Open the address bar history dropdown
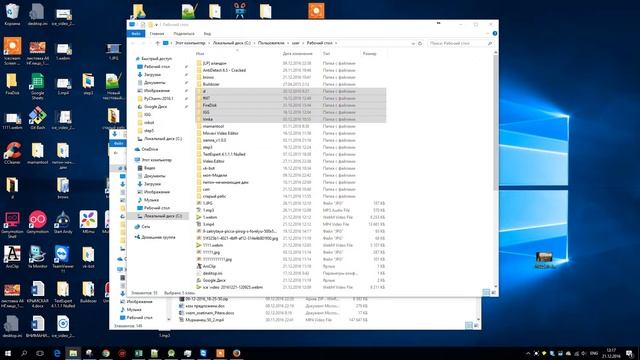Viewport: 640px width, 360px height. click(413, 43)
